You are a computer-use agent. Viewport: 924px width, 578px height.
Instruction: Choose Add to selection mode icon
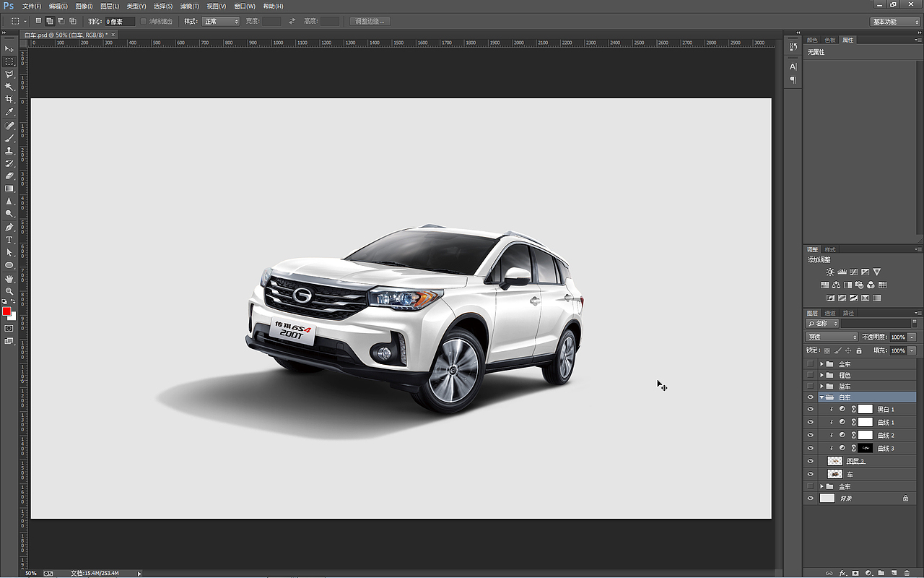50,22
